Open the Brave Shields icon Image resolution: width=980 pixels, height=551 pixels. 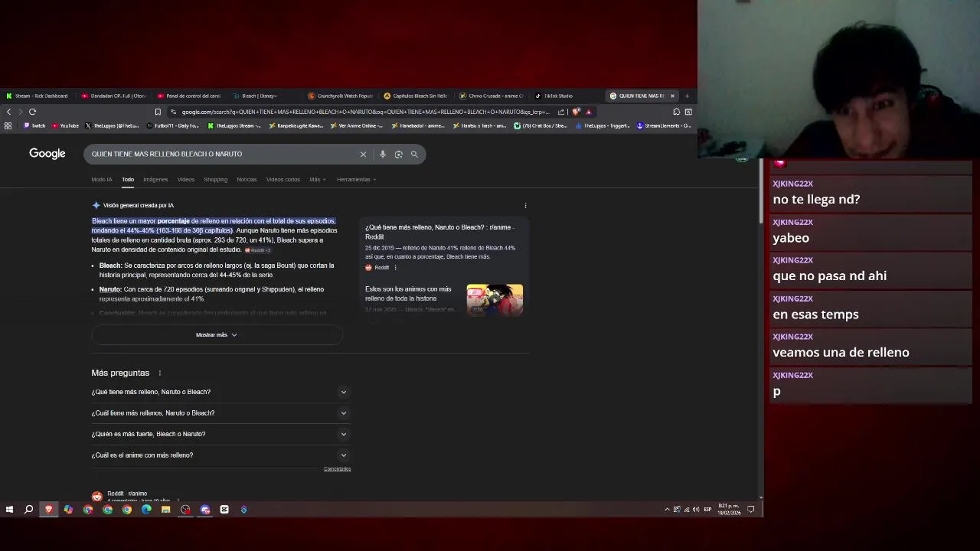577,112
